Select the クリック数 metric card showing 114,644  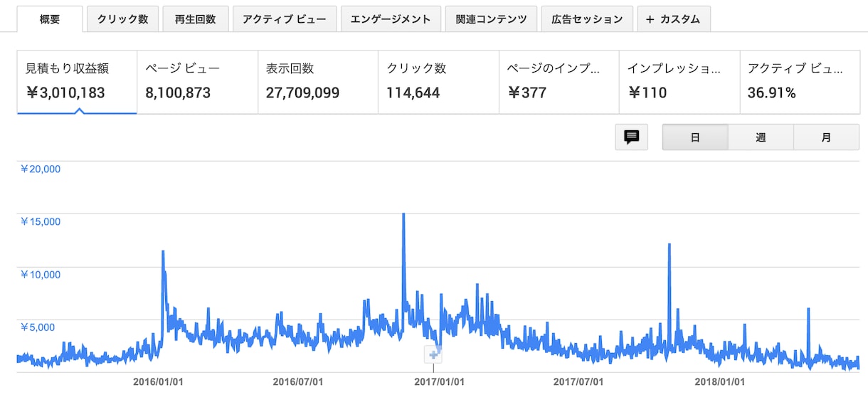coord(438,82)
